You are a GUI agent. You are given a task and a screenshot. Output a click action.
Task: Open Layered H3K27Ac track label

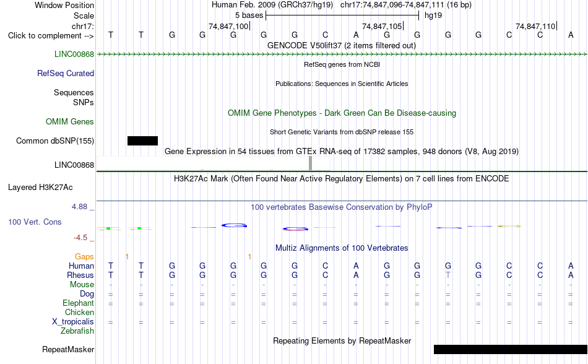[x=40, y=188]
